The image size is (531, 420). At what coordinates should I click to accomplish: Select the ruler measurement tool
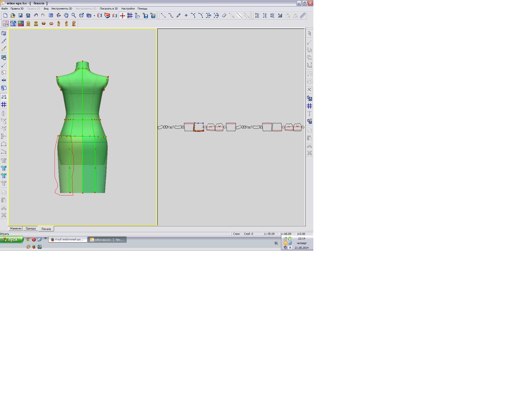303,15
